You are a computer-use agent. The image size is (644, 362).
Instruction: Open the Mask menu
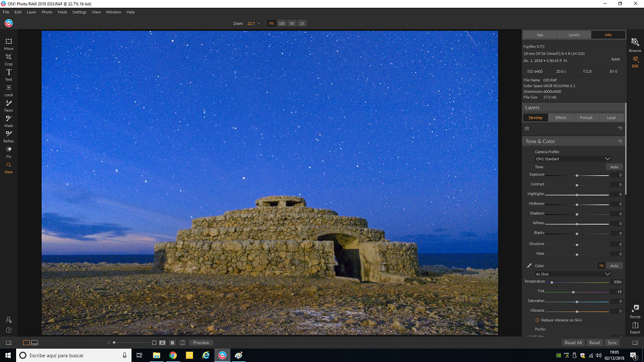(x=62, y=12)
